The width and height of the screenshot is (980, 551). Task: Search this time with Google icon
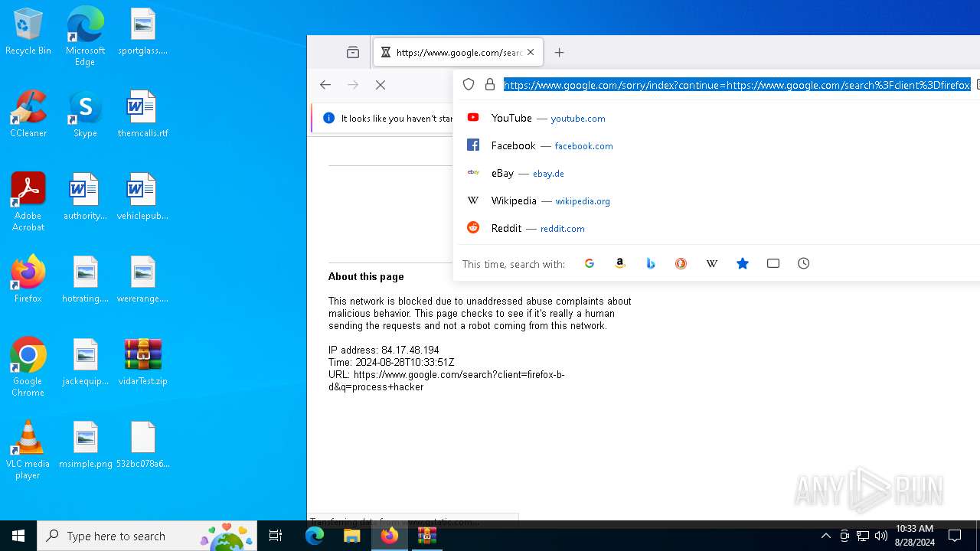click(x=590, y=263)
